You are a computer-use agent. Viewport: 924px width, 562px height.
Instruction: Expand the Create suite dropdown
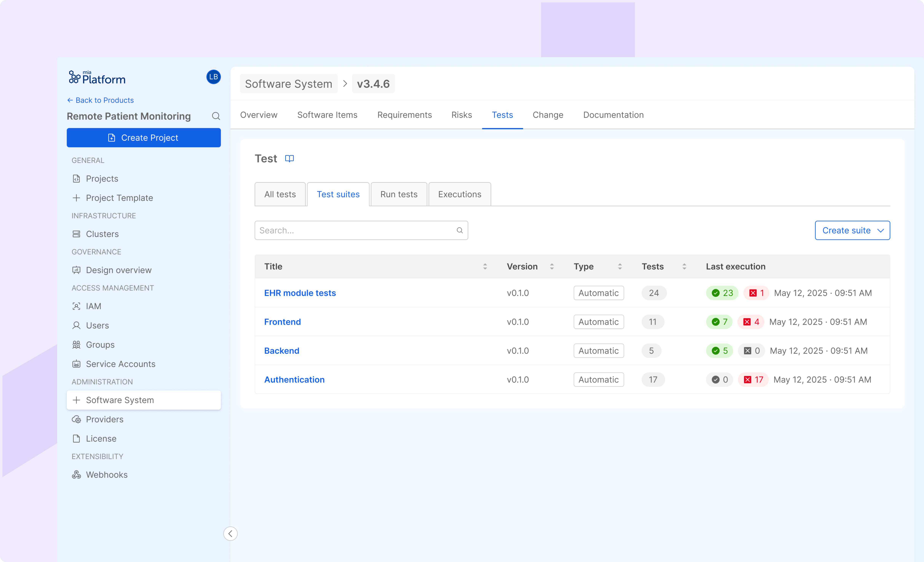[x=852, y=230]
